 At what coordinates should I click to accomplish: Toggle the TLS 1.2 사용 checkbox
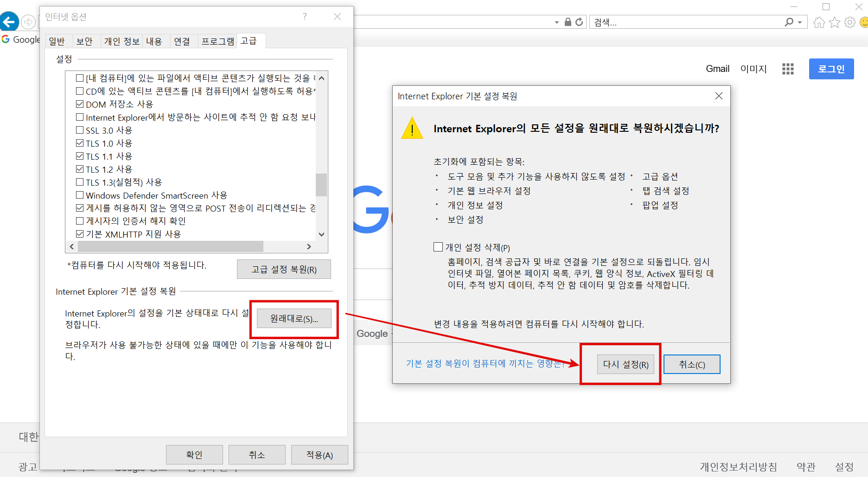(x=80, y=169)
